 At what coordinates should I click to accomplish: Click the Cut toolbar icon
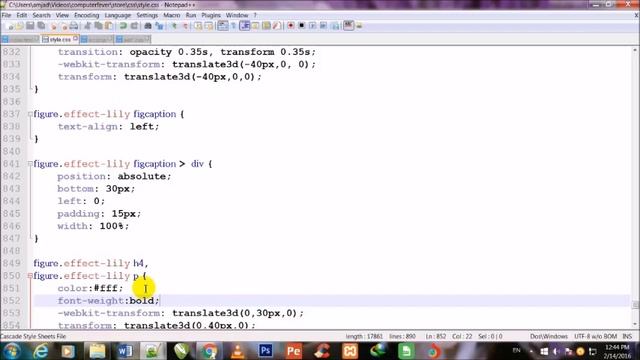click(87, 26)
